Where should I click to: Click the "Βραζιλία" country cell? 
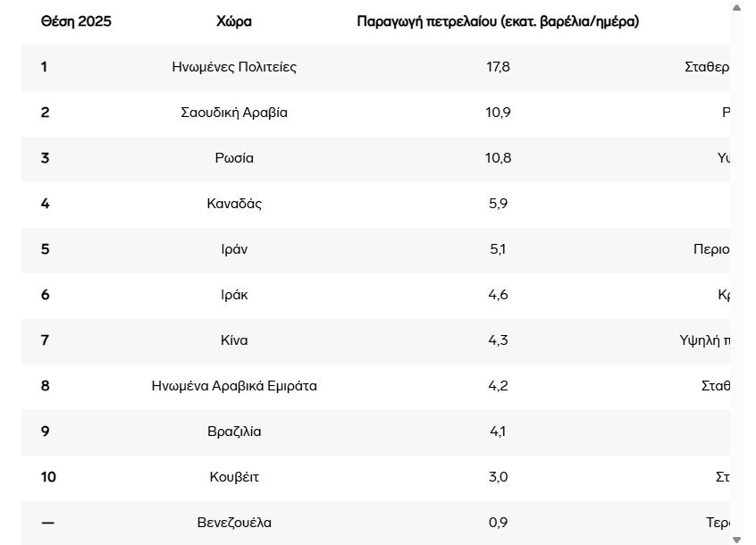tap(234, 432)
